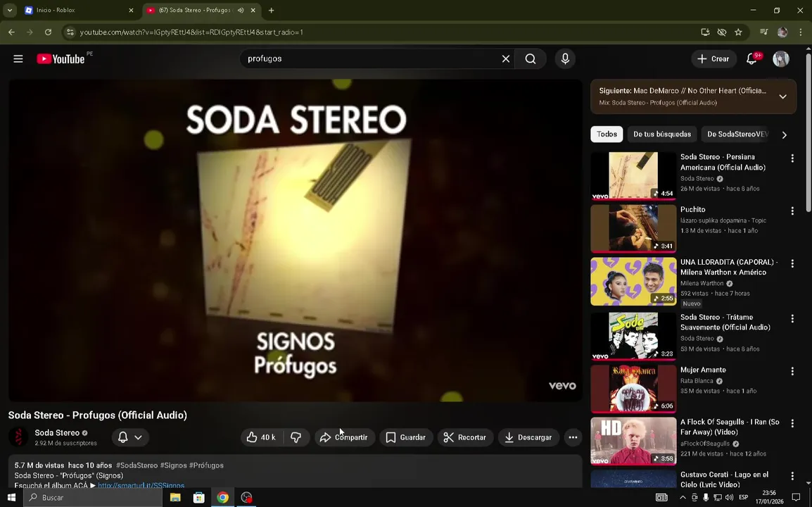
Task: Open options for Mujer Amante video
Action: [x=792, y=371]
